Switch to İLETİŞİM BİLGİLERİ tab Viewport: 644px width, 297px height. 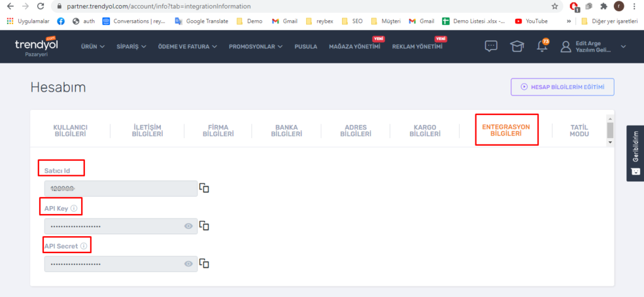point(147,131)
